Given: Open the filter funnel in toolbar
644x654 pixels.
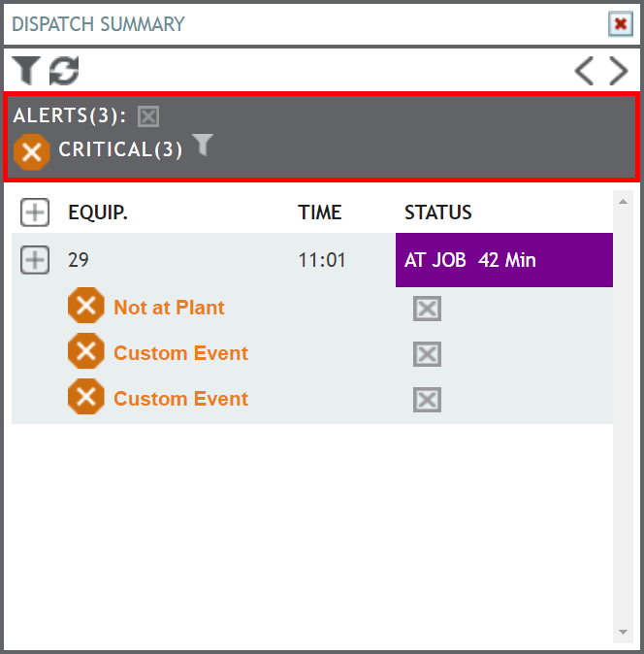Looking at the screenshot, I should coord(26,71).
